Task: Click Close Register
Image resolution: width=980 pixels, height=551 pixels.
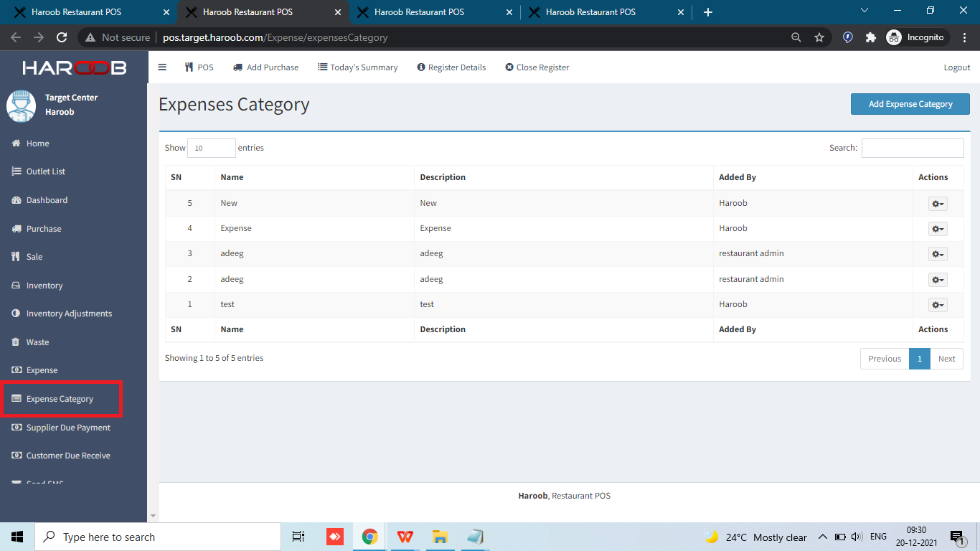Action: [x=537, y=67]
